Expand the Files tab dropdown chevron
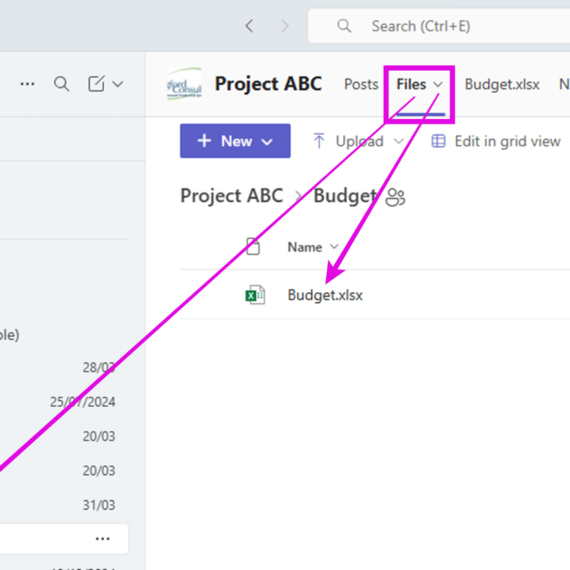Viewport: 570px width, 570px height. tap(438, 85)
